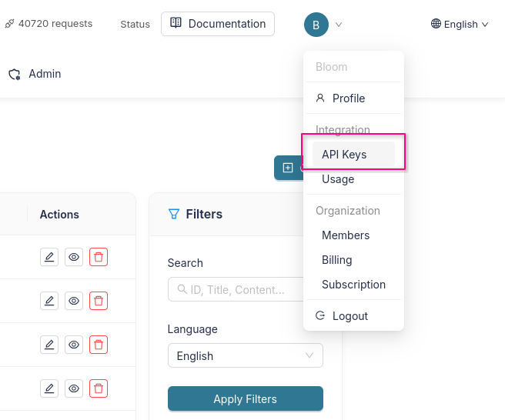Viewport: 505px width, 420px height.
Task: Click the red delete icon in first row
Action: pos(99,258)
